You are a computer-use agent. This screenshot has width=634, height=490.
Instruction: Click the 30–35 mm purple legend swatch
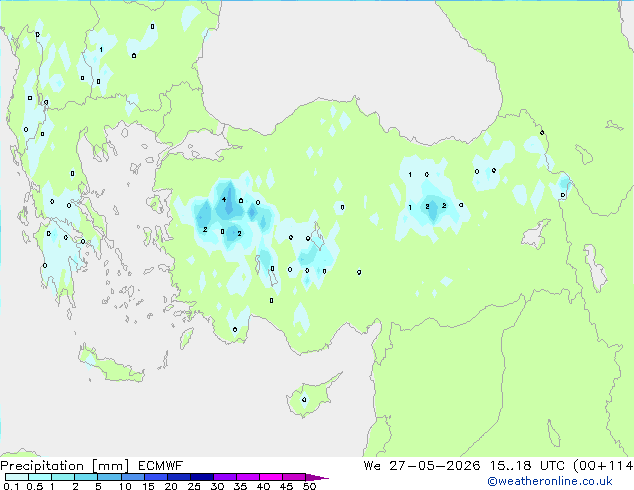pyautogui.click(x=224, y=477)
